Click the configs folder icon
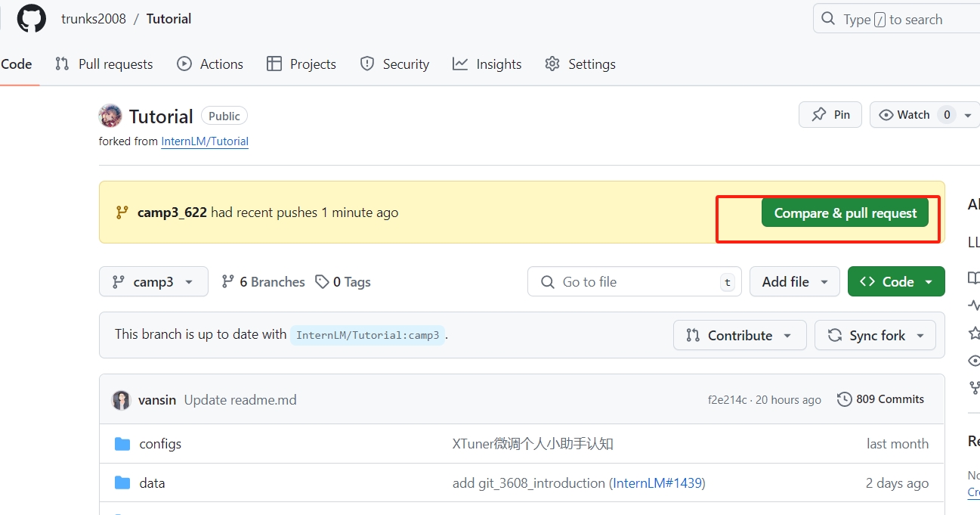This screenshot has width=980, height=515. tap(122, 444)
